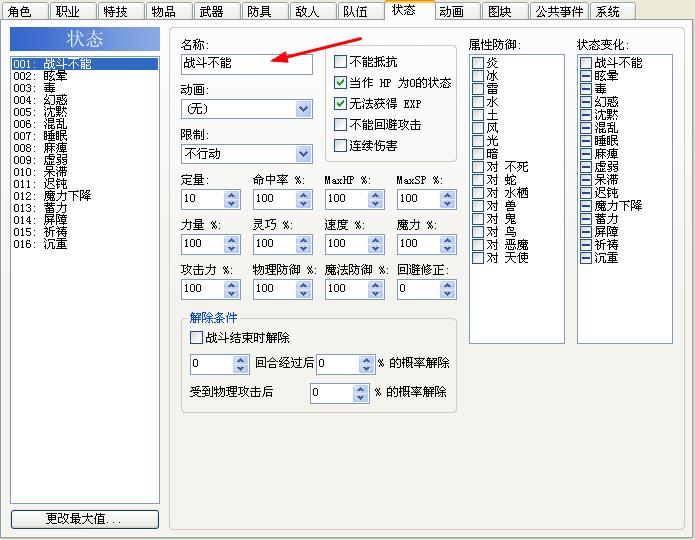695x540 pixels.
Task: Click the 力量 % stepper arrows
Action: tap(232, 244)
